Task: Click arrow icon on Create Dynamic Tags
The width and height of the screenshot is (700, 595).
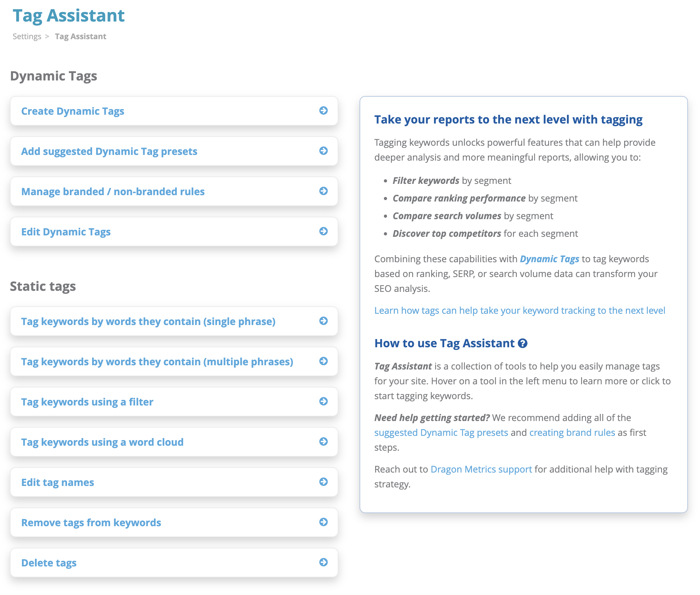Action: (323, 110)
